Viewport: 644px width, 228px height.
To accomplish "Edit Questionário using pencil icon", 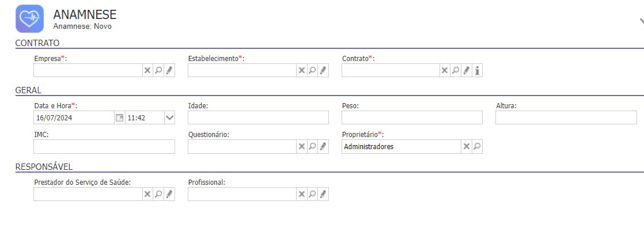I will (323, 146).
